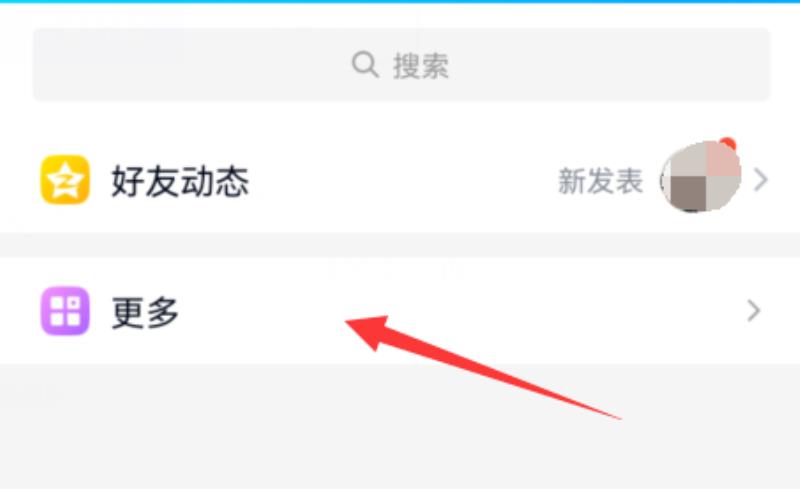Click the red notification dot on avatar

click(x=728, y=143)
